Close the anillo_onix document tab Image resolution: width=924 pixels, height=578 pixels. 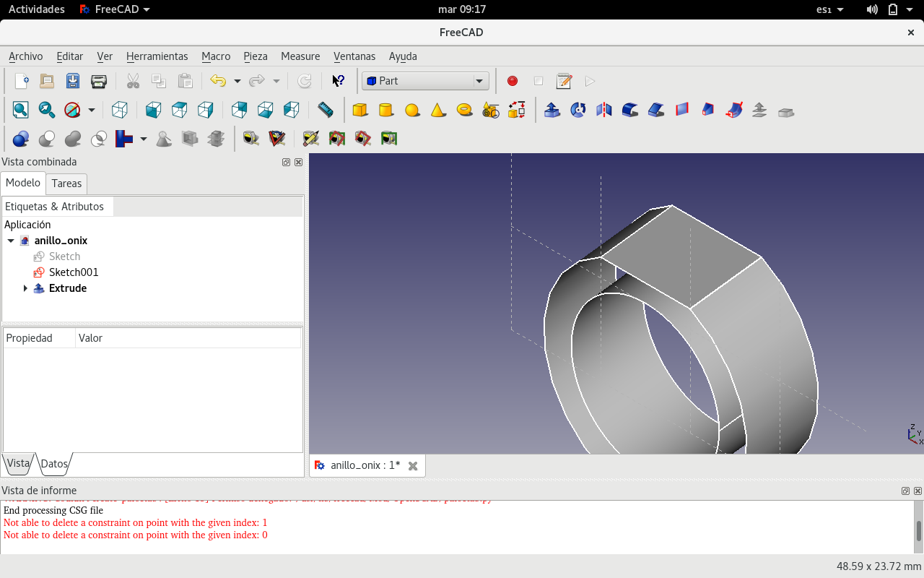coord(413,466)
